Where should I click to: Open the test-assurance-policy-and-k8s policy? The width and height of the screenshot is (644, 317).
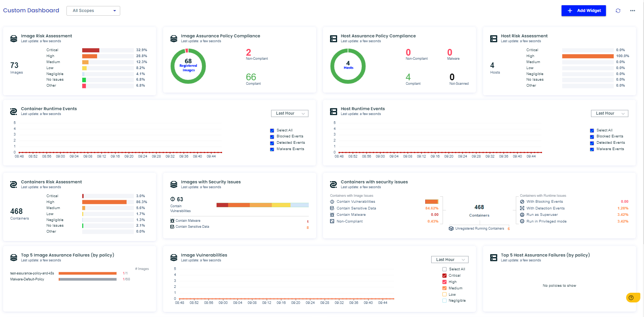point(32,273)
